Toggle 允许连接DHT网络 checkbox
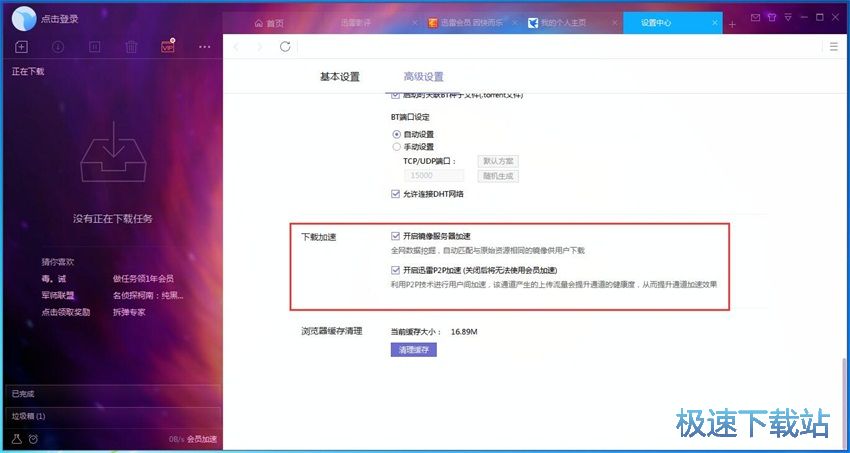 pos(395,193)
